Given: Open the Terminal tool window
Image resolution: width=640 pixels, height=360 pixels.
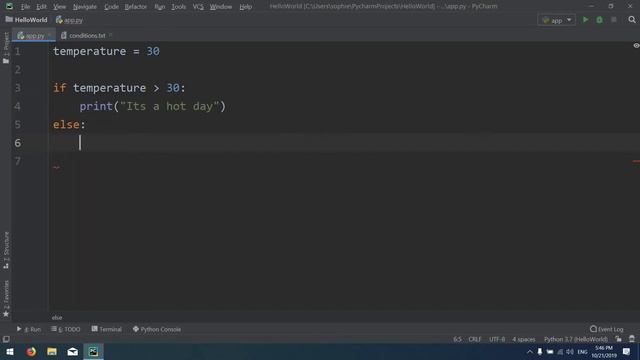Looking at the screenshot, I should pos(107,329).
